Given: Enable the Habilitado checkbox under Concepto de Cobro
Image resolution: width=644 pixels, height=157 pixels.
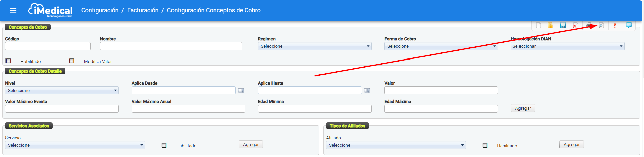Looking at the screenshot, I should (x=8, y=61).
